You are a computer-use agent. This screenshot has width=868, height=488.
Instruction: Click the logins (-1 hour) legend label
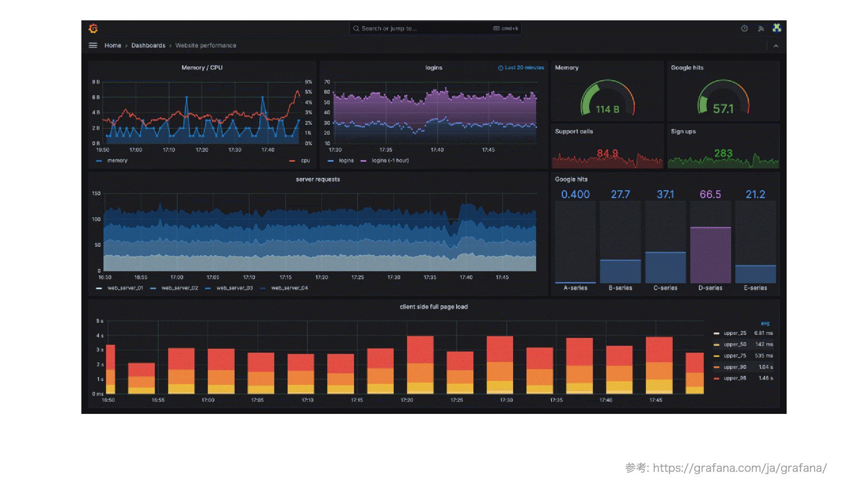click(390, 160)
